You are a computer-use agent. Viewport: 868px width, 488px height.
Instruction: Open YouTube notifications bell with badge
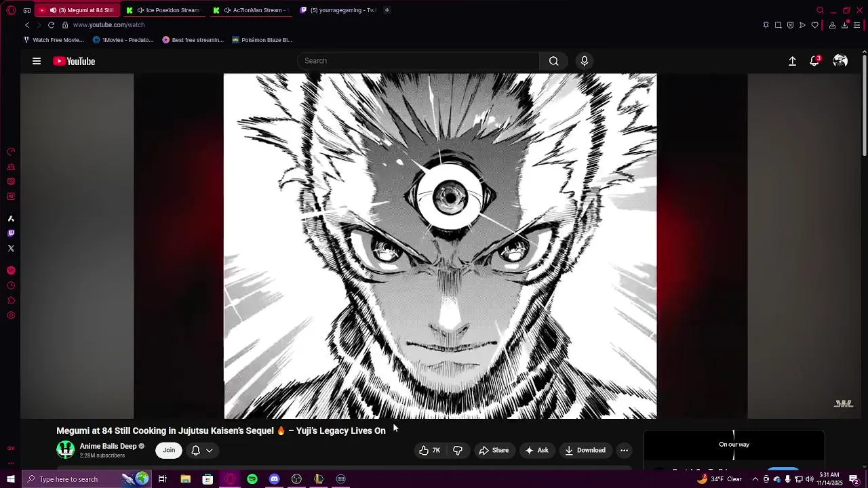tap(815, 61)
